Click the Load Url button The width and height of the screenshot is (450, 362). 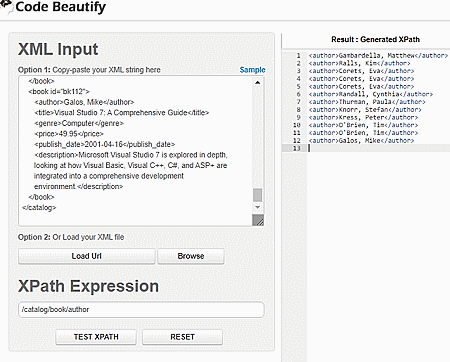tap(87, 256)
